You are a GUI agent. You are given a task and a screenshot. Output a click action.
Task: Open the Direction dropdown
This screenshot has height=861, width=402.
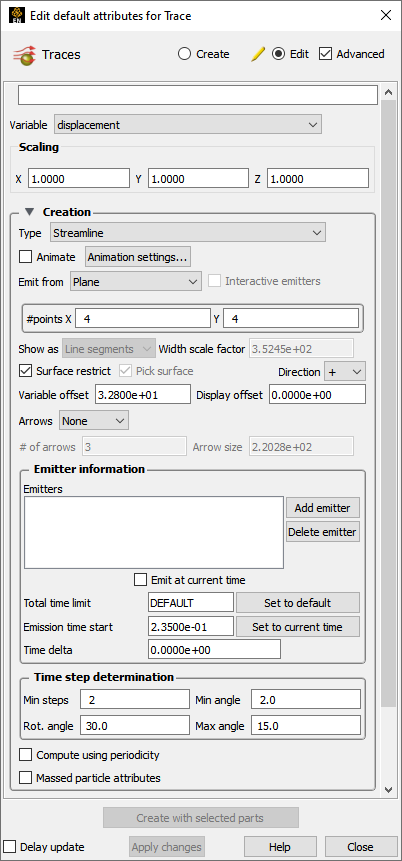(345, 372)
